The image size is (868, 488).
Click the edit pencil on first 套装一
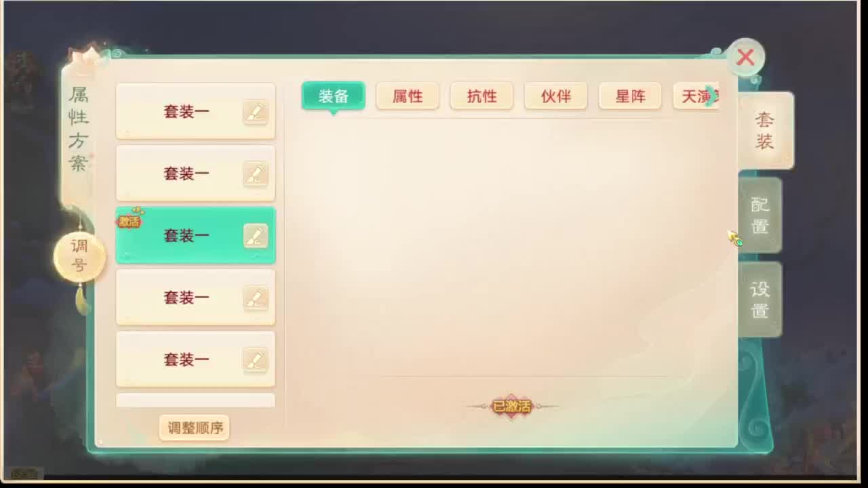click(x=256, y=113)
